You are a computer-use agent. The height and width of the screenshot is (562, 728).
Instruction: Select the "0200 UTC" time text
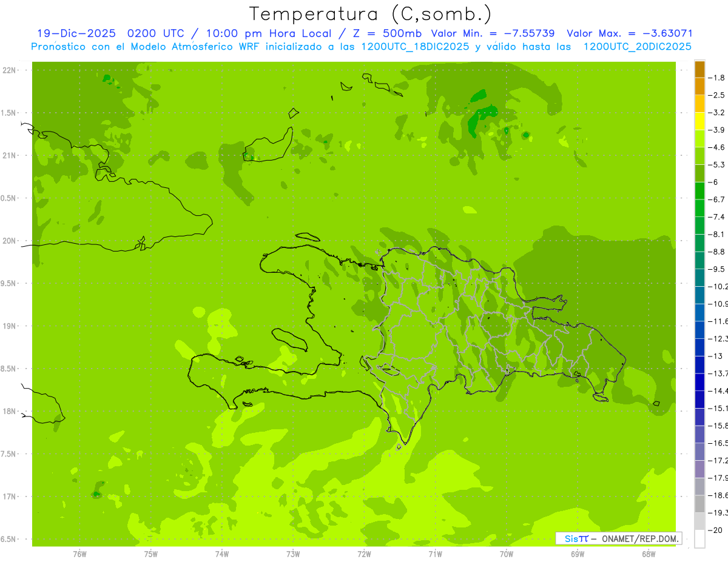(157, 34)
